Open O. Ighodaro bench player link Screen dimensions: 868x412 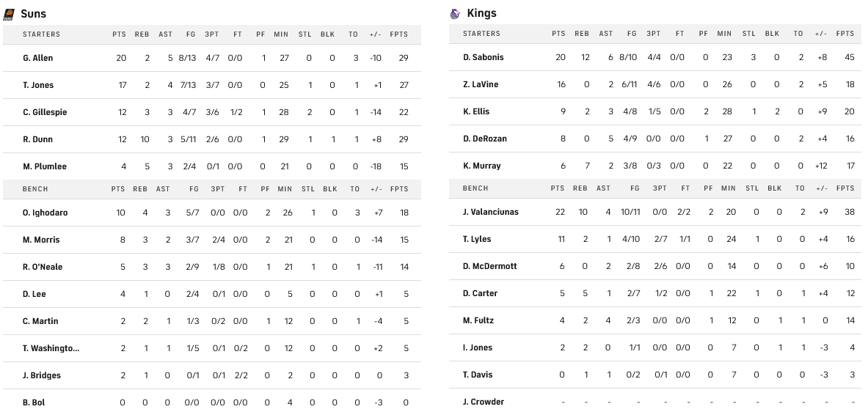coord(45,213)
